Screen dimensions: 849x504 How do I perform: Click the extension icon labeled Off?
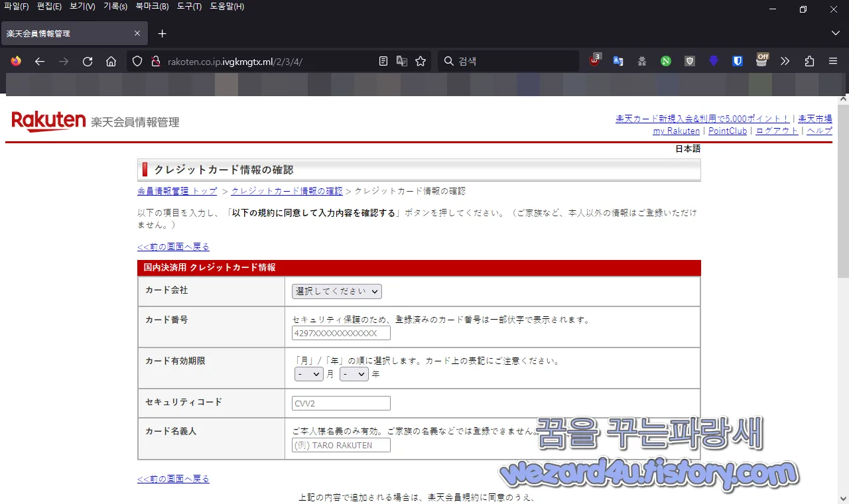click(x=761, y=60)
